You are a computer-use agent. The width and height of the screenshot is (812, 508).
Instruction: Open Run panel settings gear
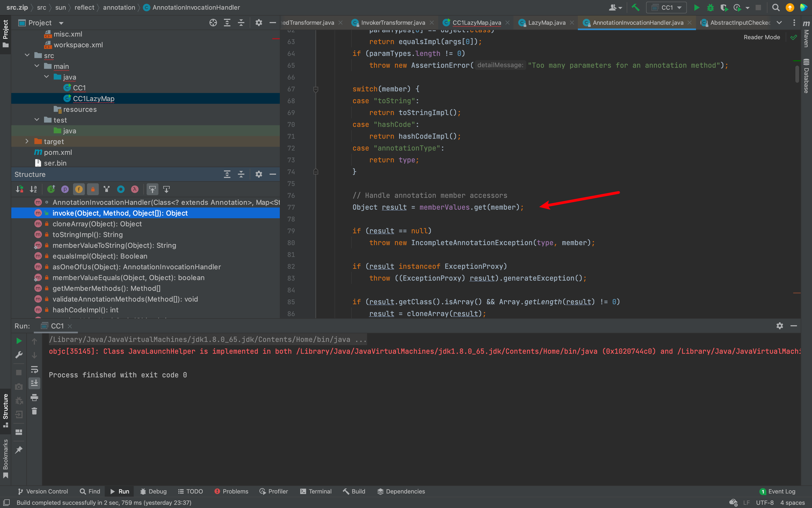click(780, 325)
